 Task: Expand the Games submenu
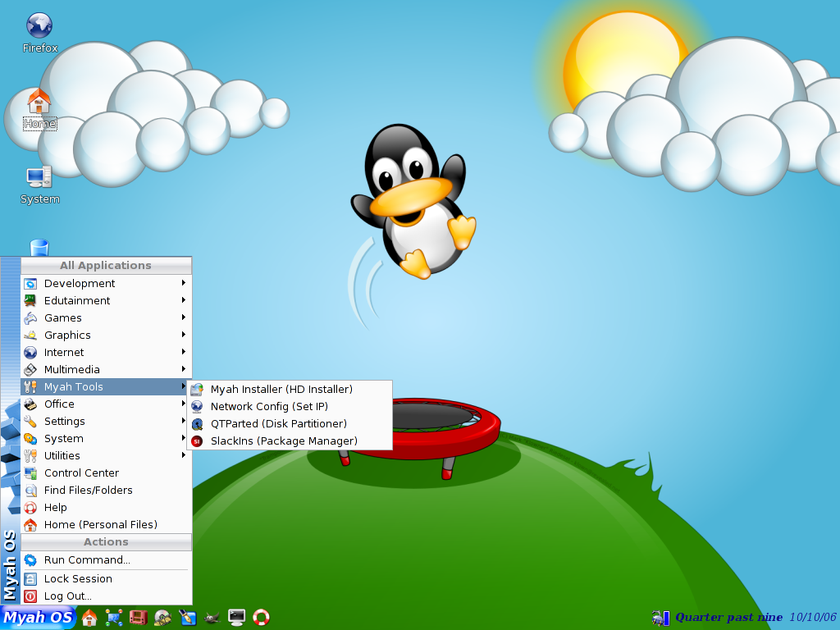(x=106, y=317)
